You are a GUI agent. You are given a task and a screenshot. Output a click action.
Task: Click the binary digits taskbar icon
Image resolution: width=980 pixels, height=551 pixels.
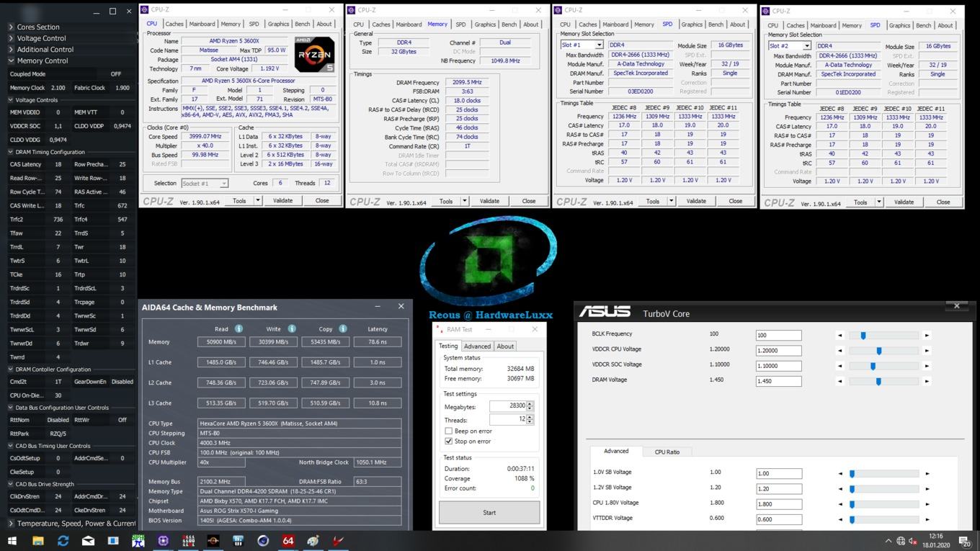coord(189,541)
